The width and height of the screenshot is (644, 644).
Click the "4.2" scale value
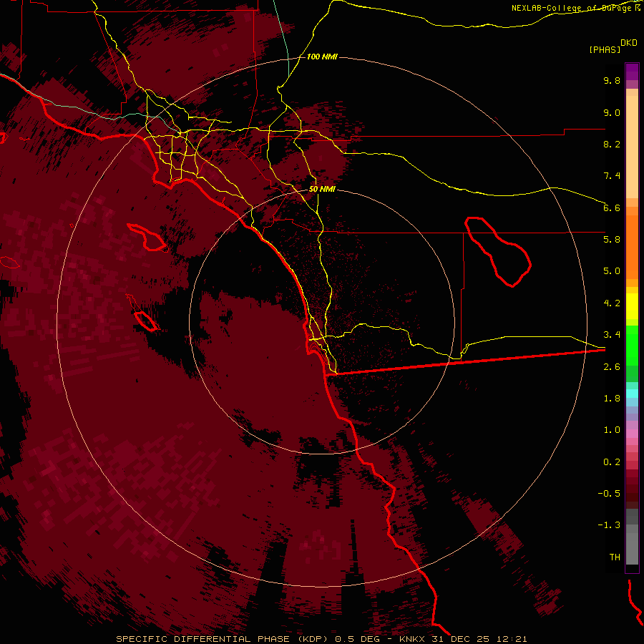612,303
